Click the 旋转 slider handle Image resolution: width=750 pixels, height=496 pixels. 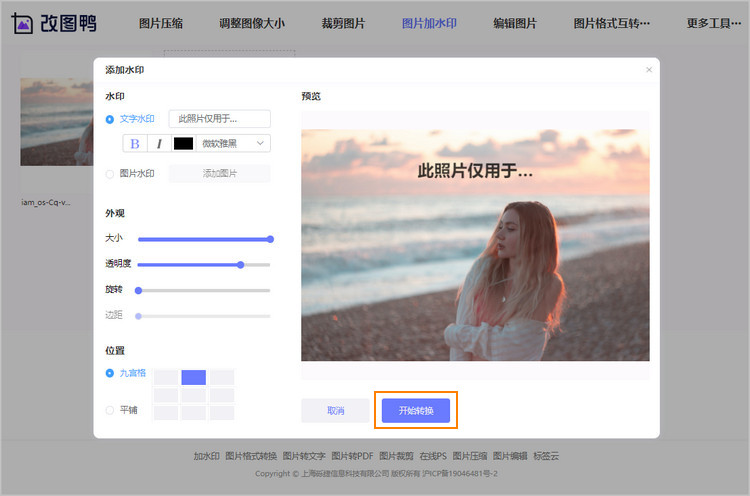coord(138,290)
